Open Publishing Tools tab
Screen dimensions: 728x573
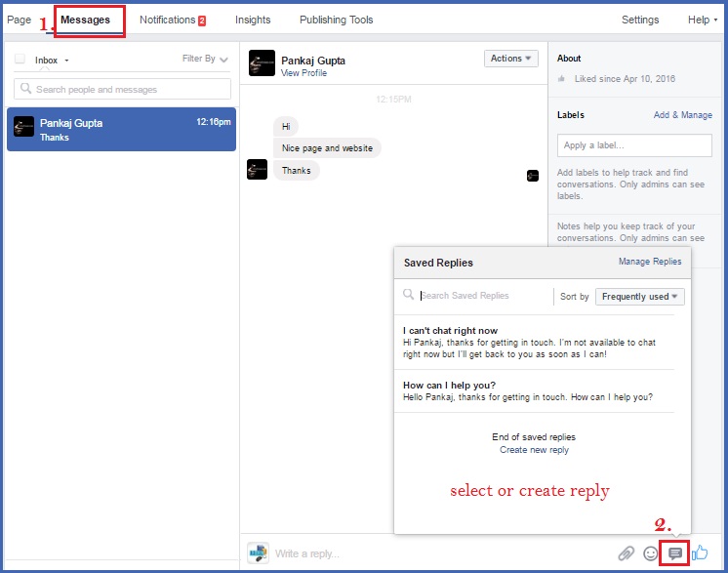[336, 20]
